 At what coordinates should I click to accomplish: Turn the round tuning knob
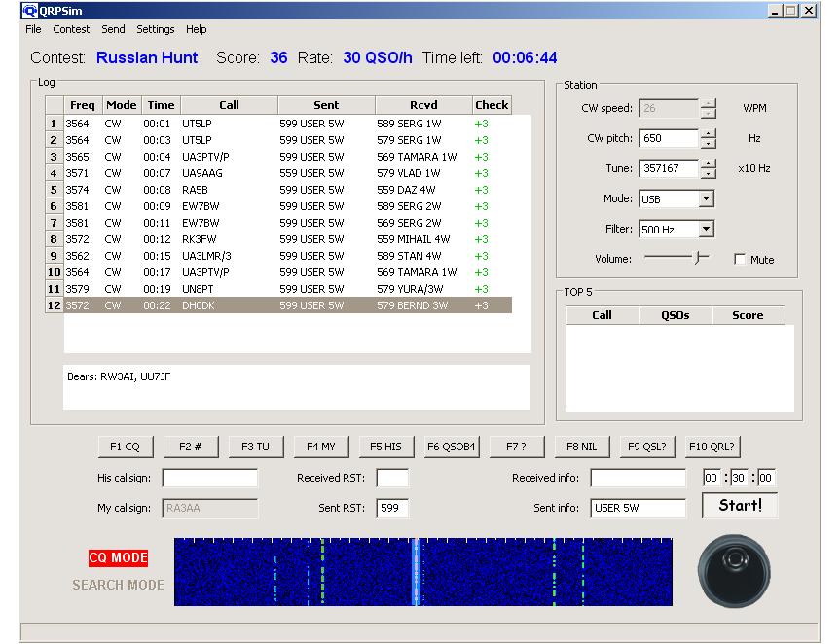click(x=734, y=571)
